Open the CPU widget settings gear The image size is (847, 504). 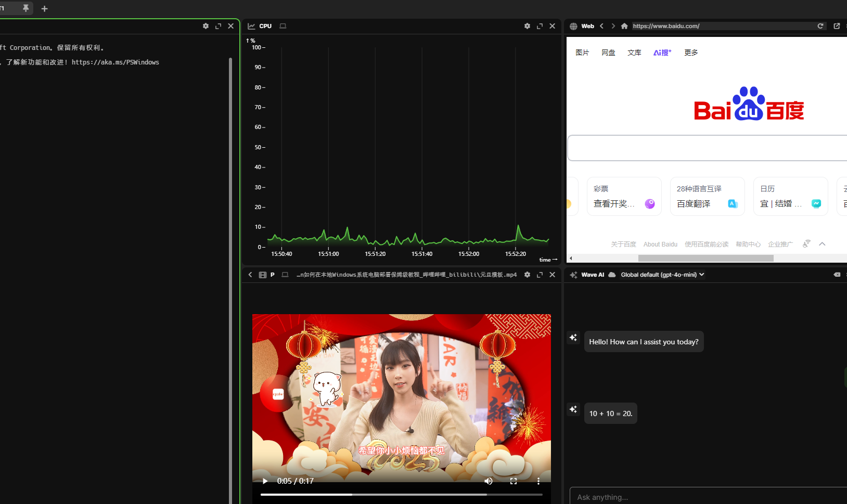click(x=527, y=25)
